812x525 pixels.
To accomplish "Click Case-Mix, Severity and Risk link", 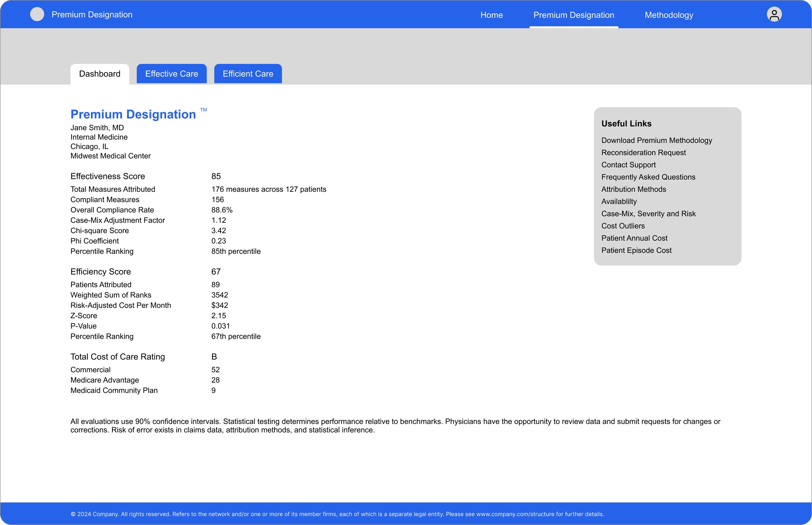I will pos(648,214).
